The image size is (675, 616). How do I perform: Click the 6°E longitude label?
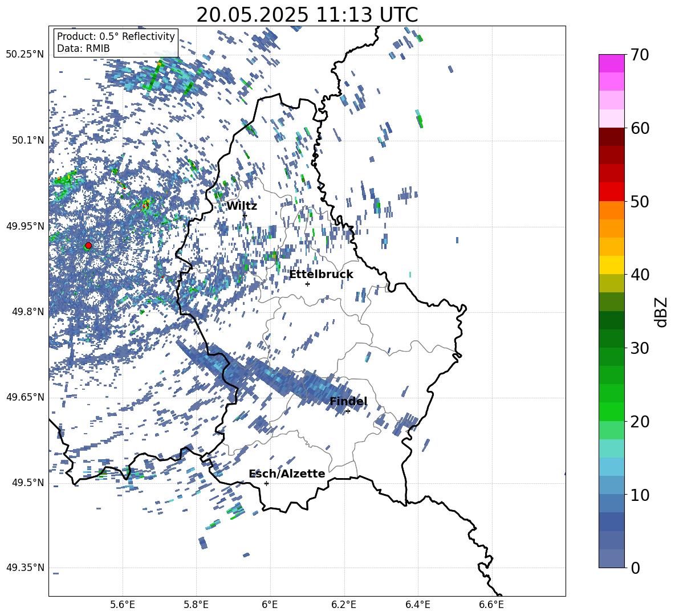[270, 605]
